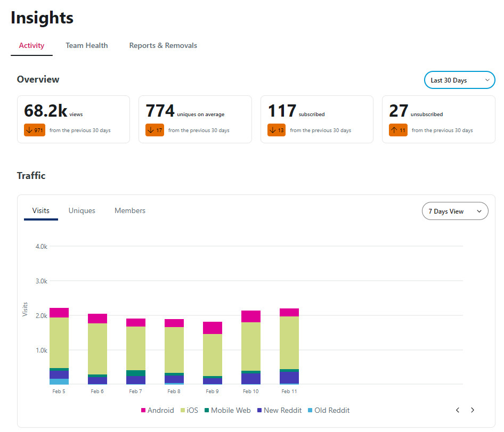This screenshot has width=504, height=432.
Task: Toggle Android series in chart legend
Action: pyautogui.click(x=158, y=410)
